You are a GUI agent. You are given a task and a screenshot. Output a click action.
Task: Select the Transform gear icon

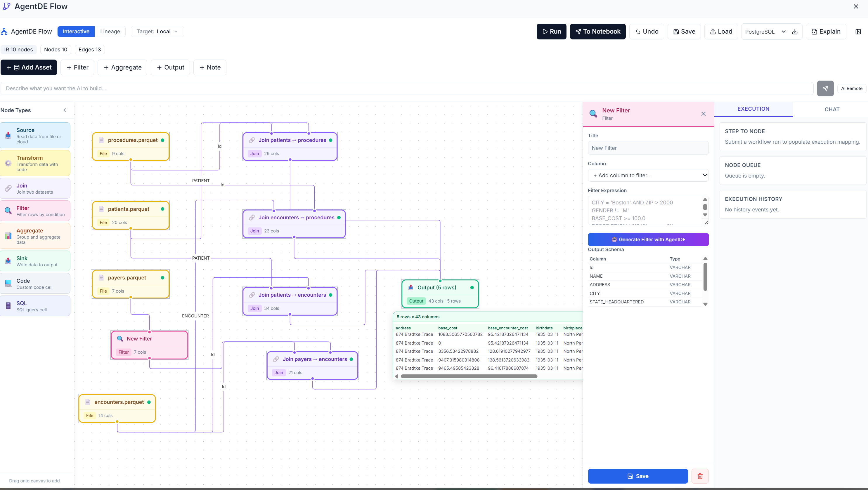(x=8, y=163)
